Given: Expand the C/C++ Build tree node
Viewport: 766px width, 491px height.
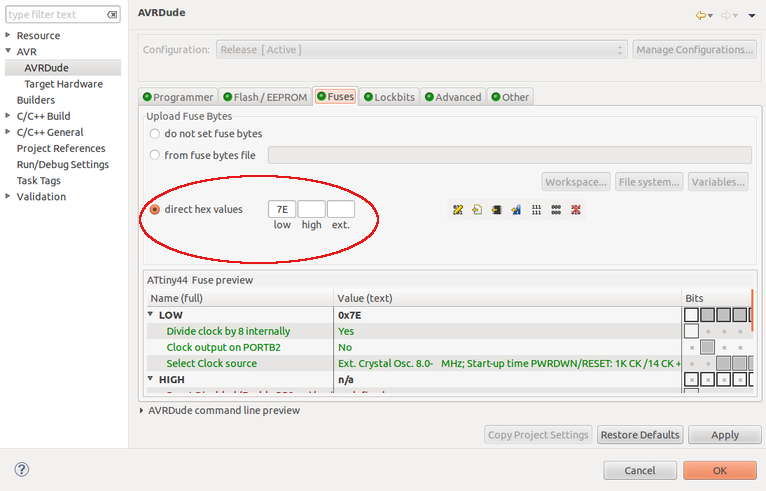Looking at the screenshot, I should tap(8, 116).
